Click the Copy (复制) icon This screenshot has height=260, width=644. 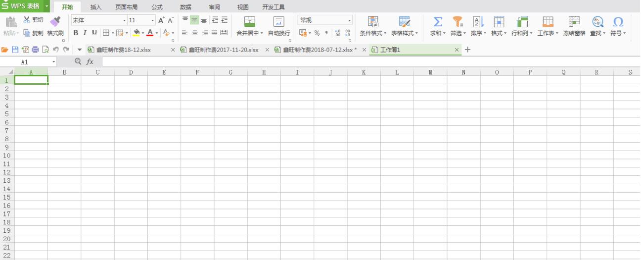click(x=27, y=33)
